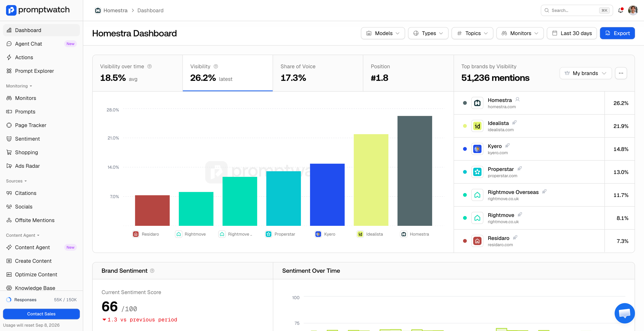
Task: Click the blue Kyero bar in the chart
Action: pos(327,195)
